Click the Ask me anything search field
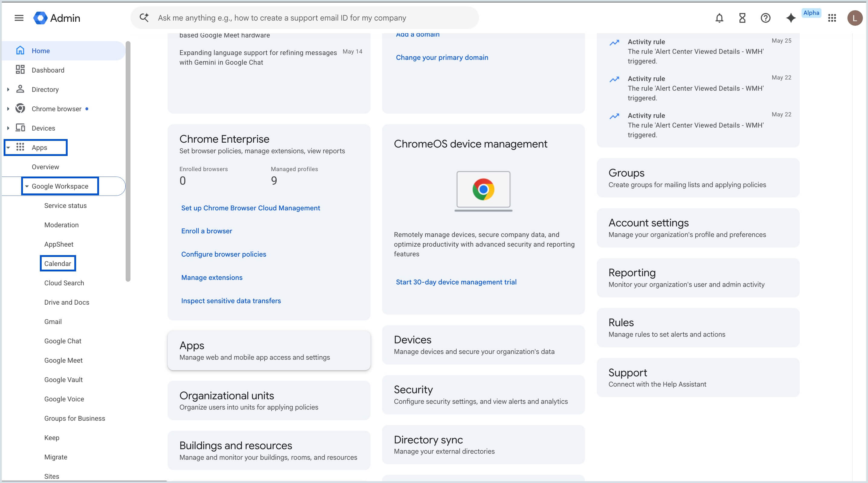This screenshot has width=868, height=483. (305, 18)
